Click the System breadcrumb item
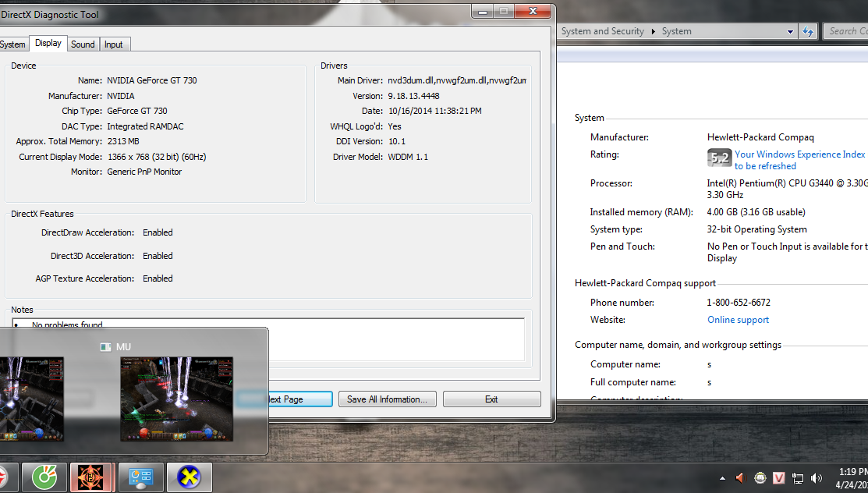 [676, 31]
